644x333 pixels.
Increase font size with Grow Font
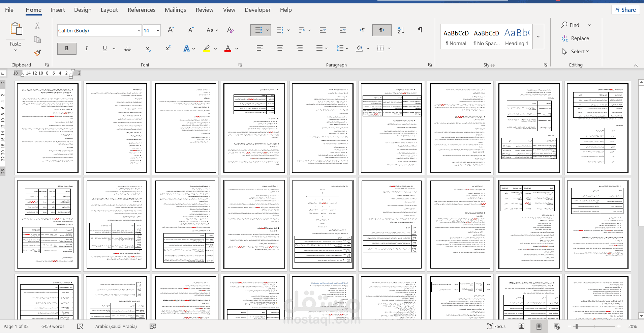click(171, 30)
